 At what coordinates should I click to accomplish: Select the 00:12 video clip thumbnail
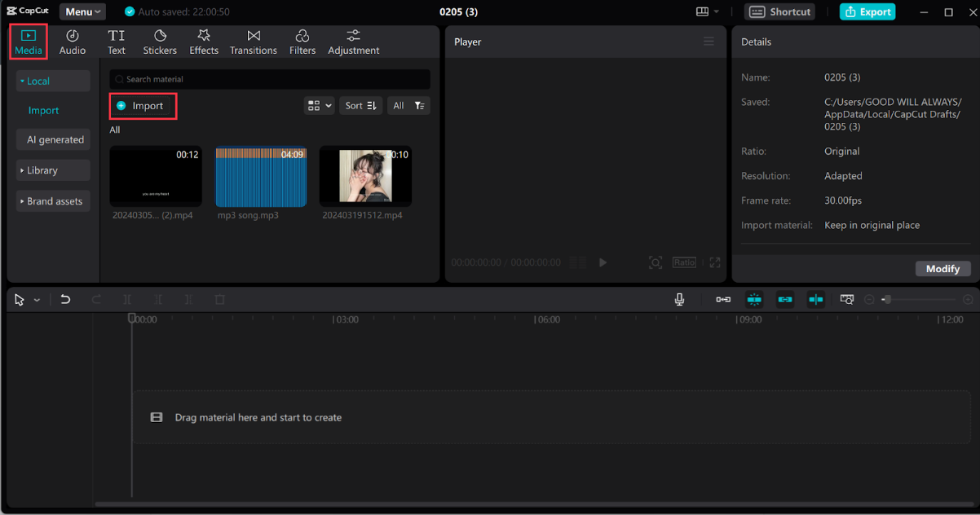click(156, 176)
